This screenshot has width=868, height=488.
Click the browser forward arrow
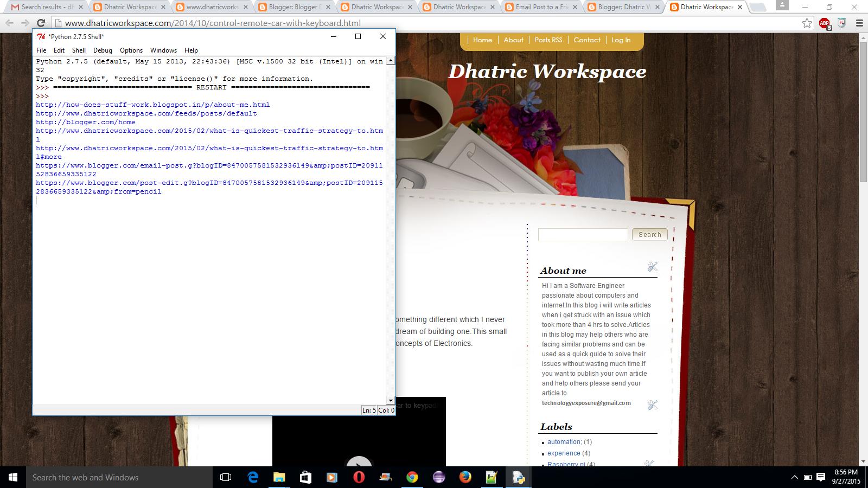coord(25,23)
